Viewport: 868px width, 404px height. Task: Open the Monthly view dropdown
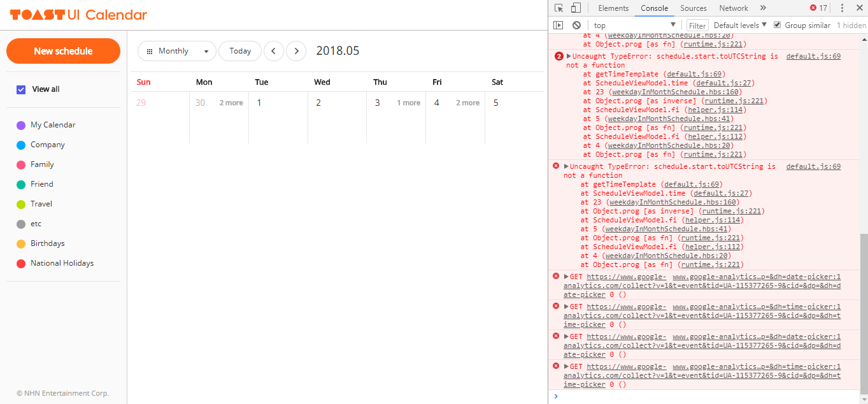177,51
